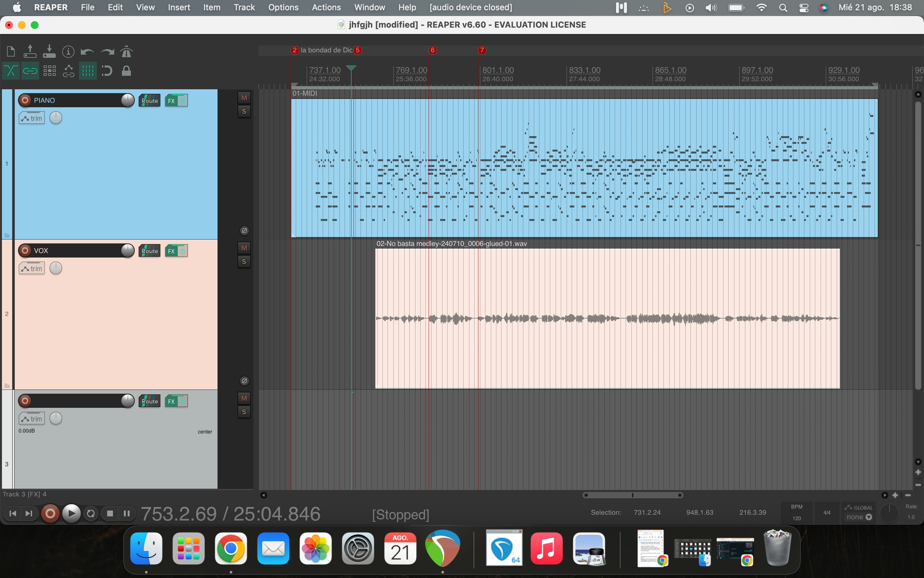Arm PIANO track for recording
924x578 pixels.
(x=25, y=100)
